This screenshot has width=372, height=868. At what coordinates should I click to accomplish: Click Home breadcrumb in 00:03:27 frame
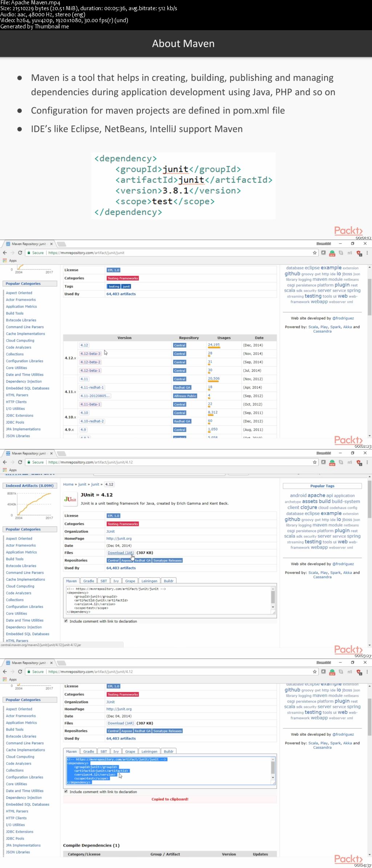pos(68,484)
